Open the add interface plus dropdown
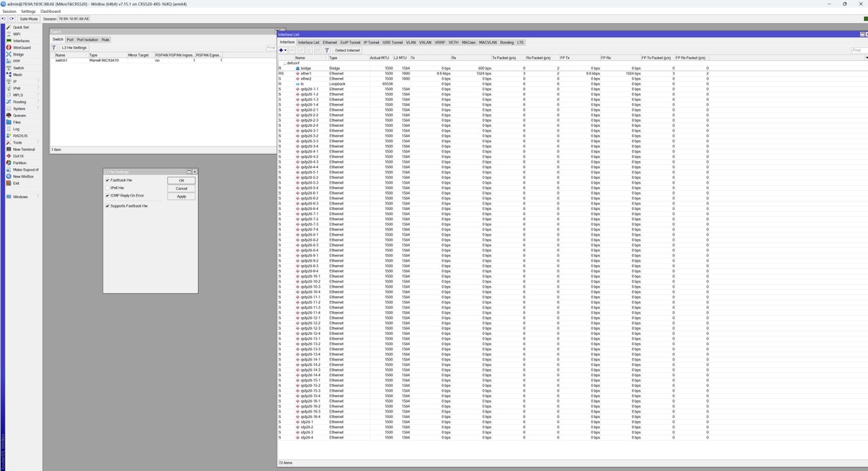The width and height of the screenshot is (868, 471). click(x=283, y=50)
